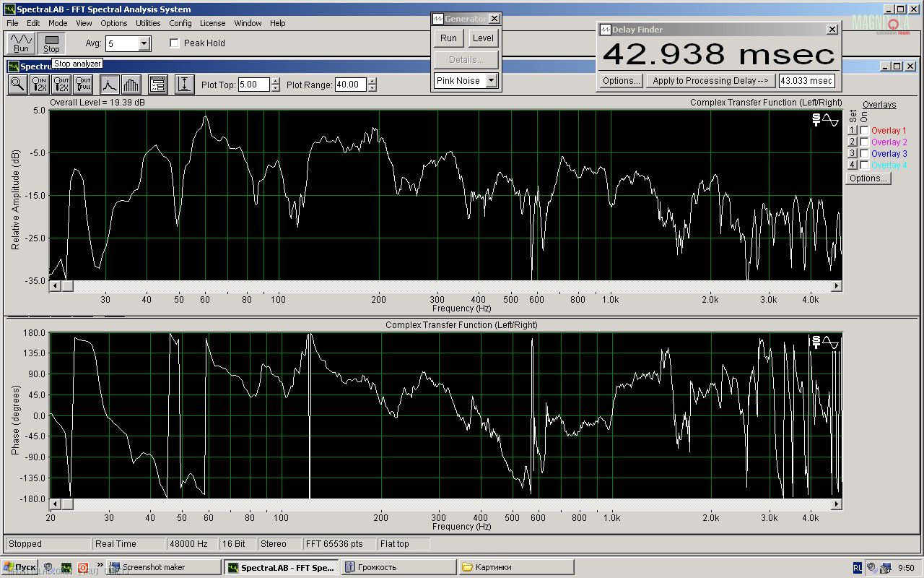The image size is (924, 578).
Task: Decrease Plot Top with down arrow
Action: 275,88
